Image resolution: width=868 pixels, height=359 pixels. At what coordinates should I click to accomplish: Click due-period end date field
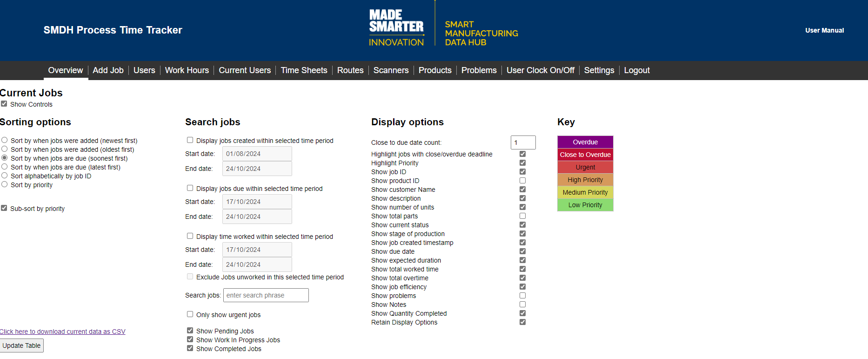point(257,217)
